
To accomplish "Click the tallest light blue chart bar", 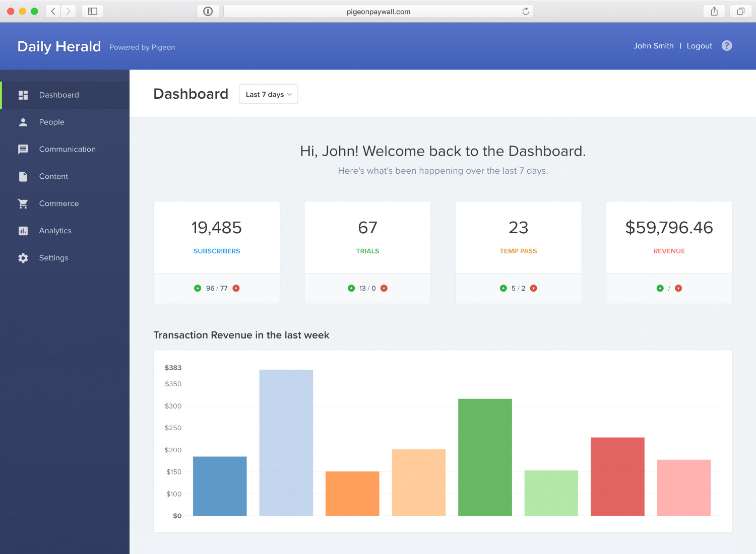I will [286, 443].
